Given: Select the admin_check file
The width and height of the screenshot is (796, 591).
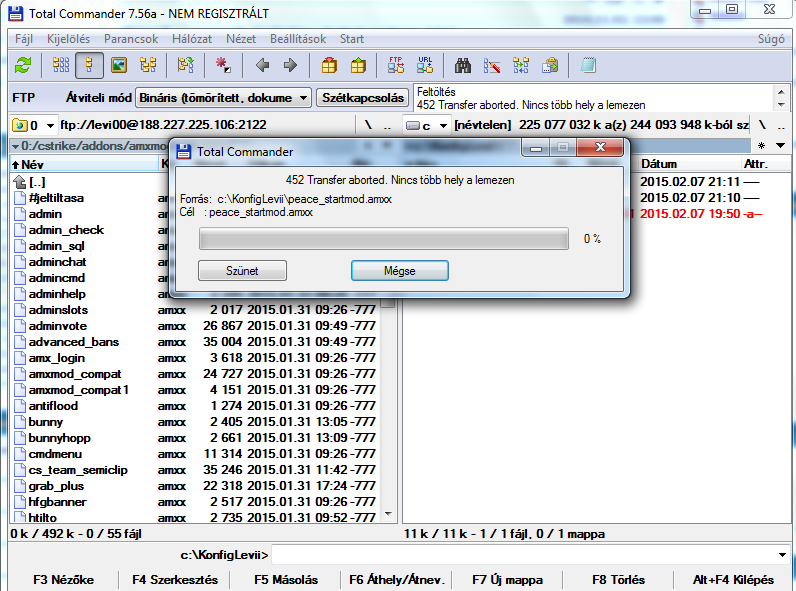Looking at the screenshot, I should click(66, 230).
